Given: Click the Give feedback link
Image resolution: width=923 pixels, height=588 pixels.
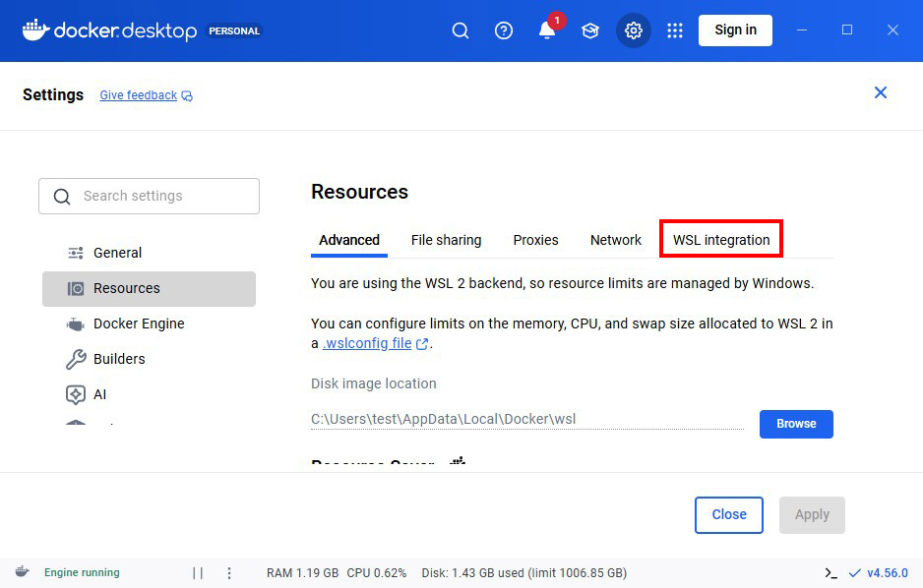Looking at the screenshot, I should pos(138,94).
